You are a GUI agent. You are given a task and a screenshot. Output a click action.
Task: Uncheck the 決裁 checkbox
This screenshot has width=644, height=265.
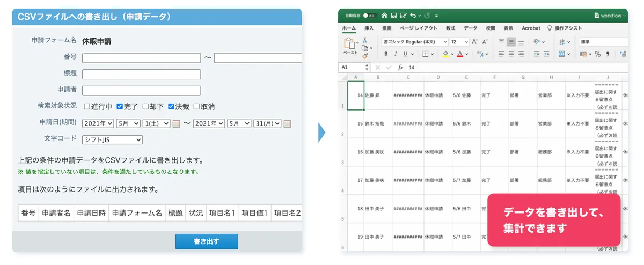point(171,106)
